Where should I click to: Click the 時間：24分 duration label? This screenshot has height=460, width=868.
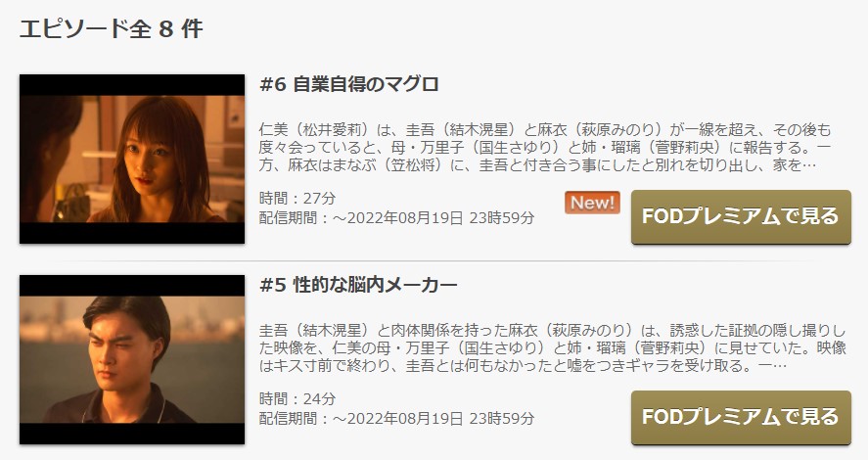point(297,398)
